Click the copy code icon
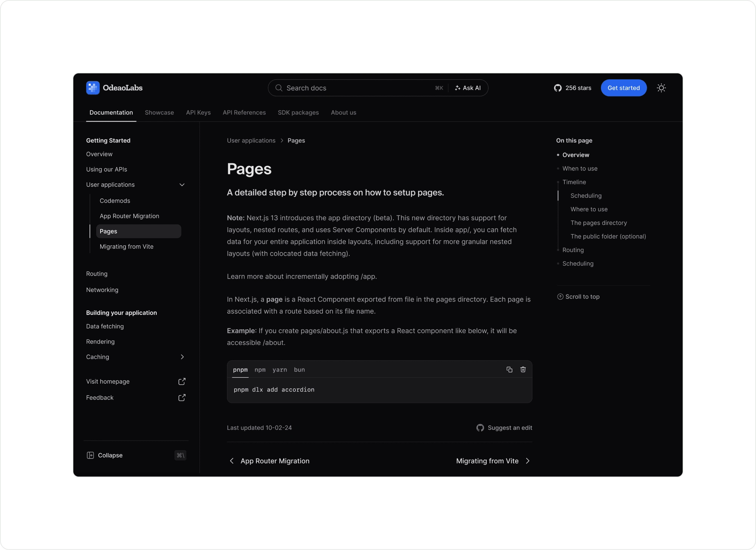This screenshot has width=756, height=550. pos(509,369)
